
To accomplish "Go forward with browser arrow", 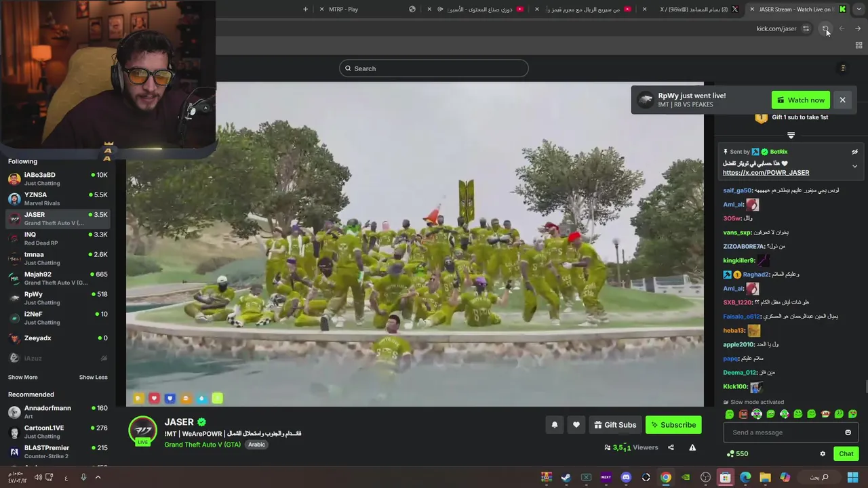I will (x=858, y=28).
